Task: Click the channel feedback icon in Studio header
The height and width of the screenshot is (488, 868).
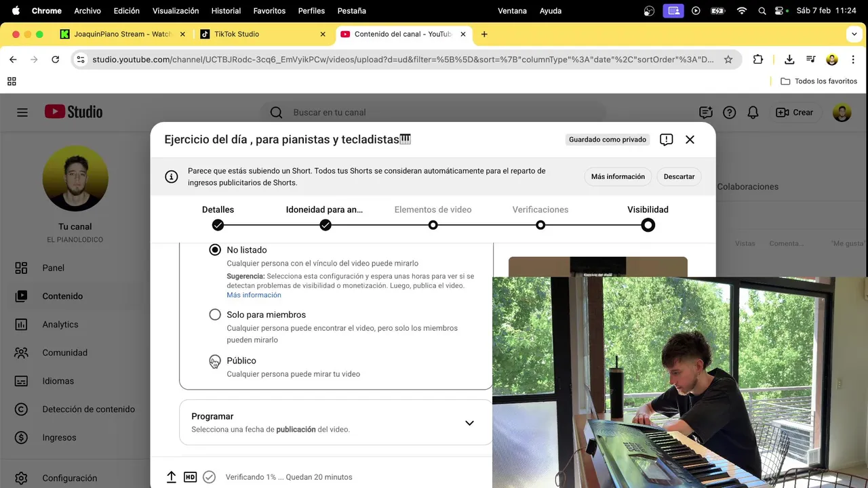Action: (x=706, y=113)
